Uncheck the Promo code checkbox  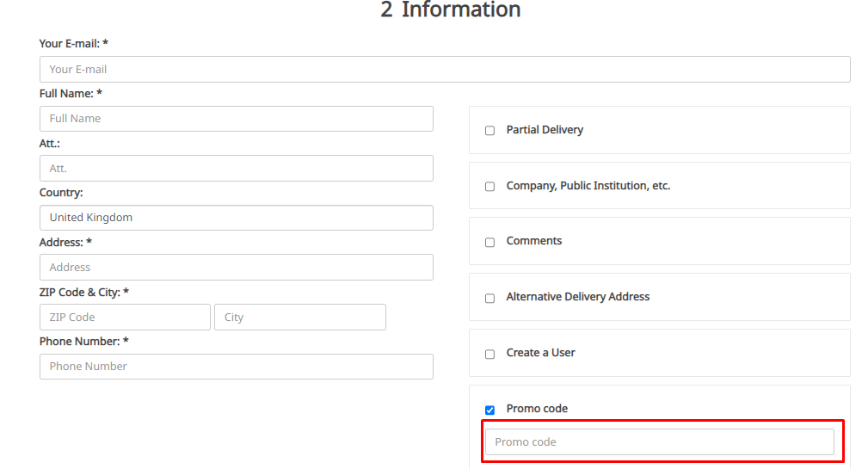pos(490,410)
